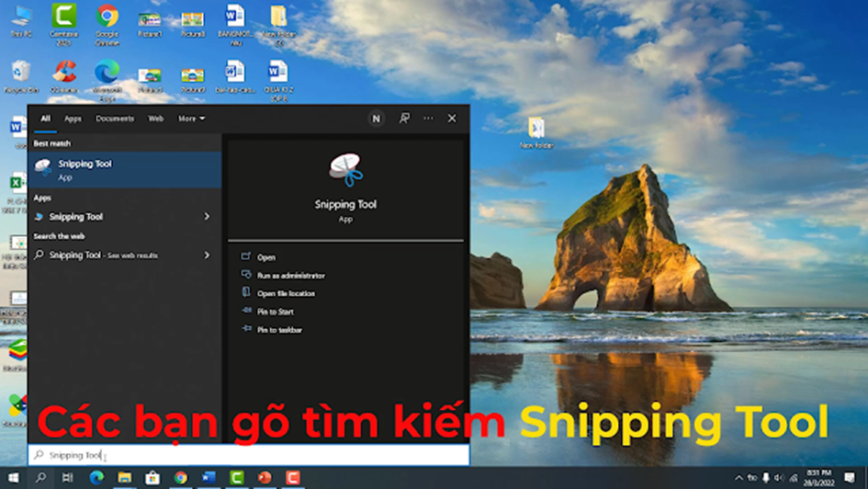The height and width of the screenshot is (489, 868).
Task: Expand the Snipping Tool web results arrow
Action: pos(207,256)
